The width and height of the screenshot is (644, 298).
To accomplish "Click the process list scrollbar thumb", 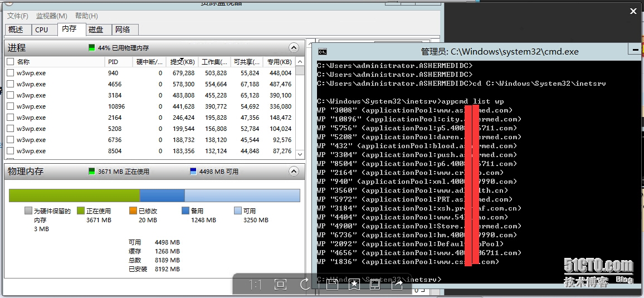I will coord(300,71).
